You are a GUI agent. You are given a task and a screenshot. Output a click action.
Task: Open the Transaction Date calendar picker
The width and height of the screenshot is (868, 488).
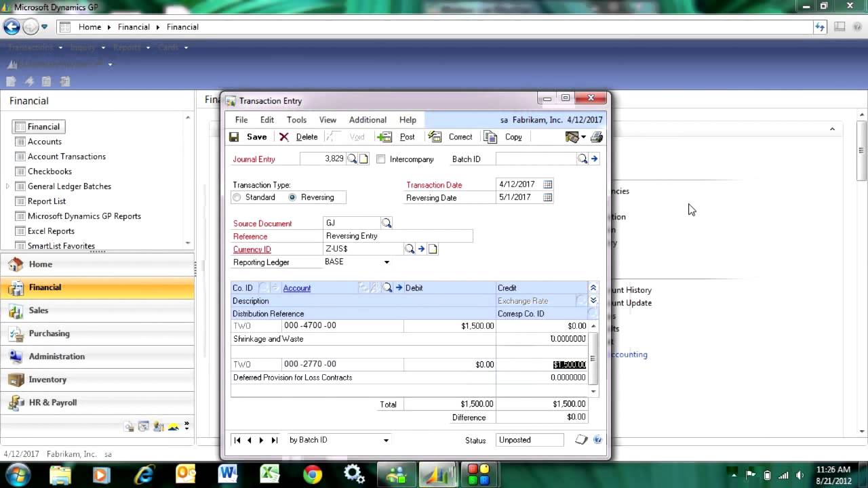547,184
